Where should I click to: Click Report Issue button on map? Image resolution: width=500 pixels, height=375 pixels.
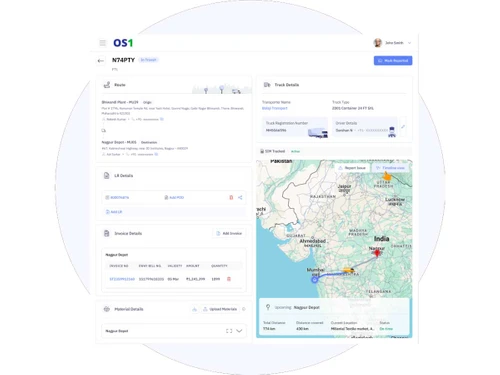tap(352, 168)
